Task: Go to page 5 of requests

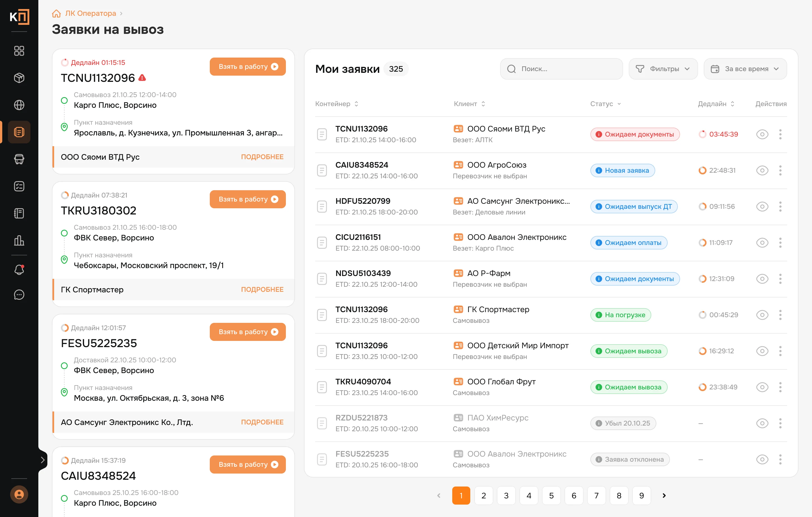Action: tap(551, 495)
